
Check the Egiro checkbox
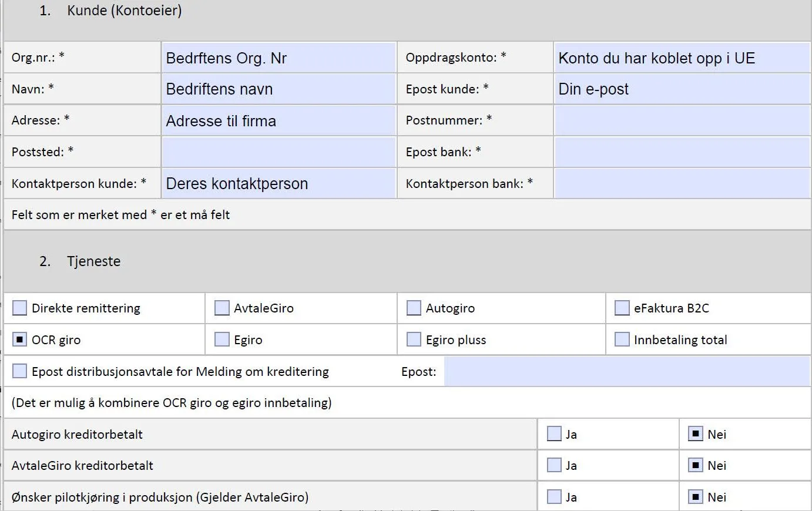222,339
